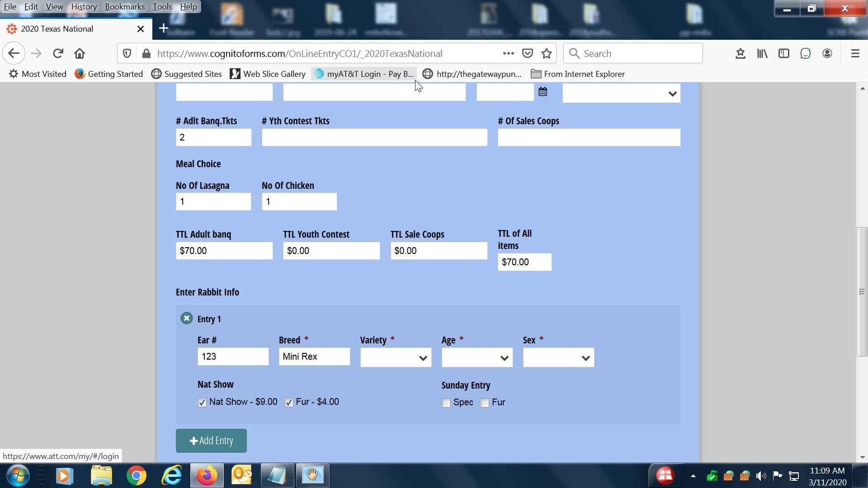Image resolution: width=868 pixels, height=488 pixels.
Task: Click the Save to Pocket icon
Action: tap(527, 53)
